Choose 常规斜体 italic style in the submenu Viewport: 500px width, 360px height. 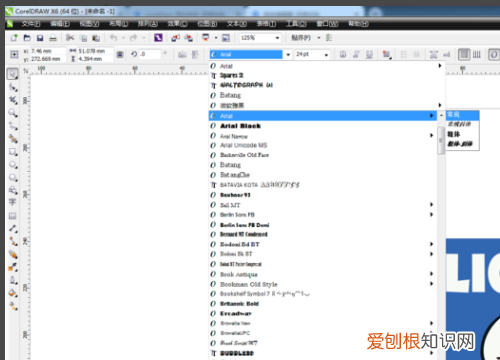[x=462, y=125]
